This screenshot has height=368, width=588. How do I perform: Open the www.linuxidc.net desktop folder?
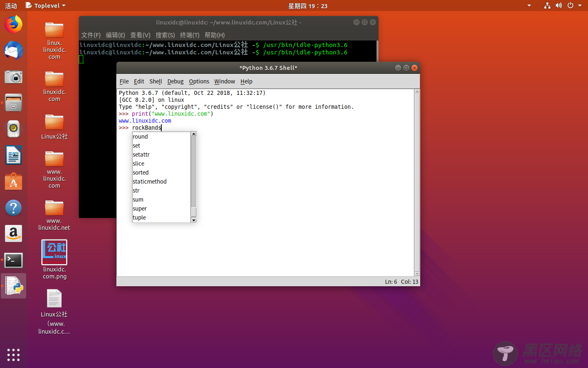pyautogui.click(x=54, y=215)
